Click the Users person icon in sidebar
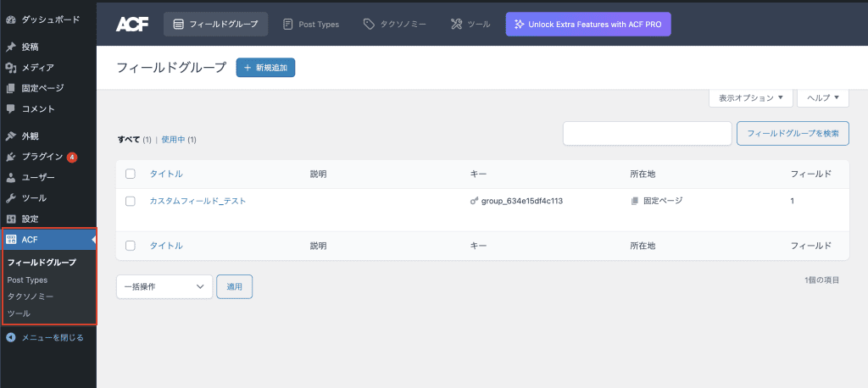Screen dimensions: 868x388 pos(10,178)
